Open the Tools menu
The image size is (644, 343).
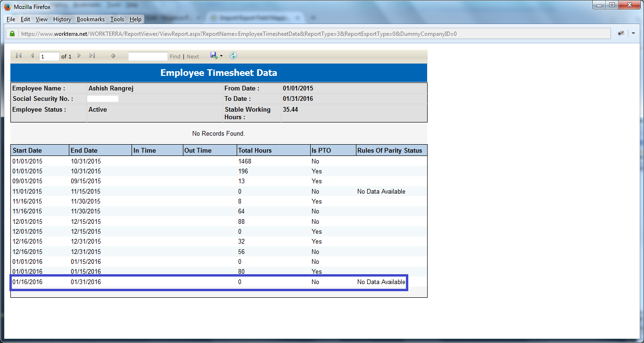point(117,19)
